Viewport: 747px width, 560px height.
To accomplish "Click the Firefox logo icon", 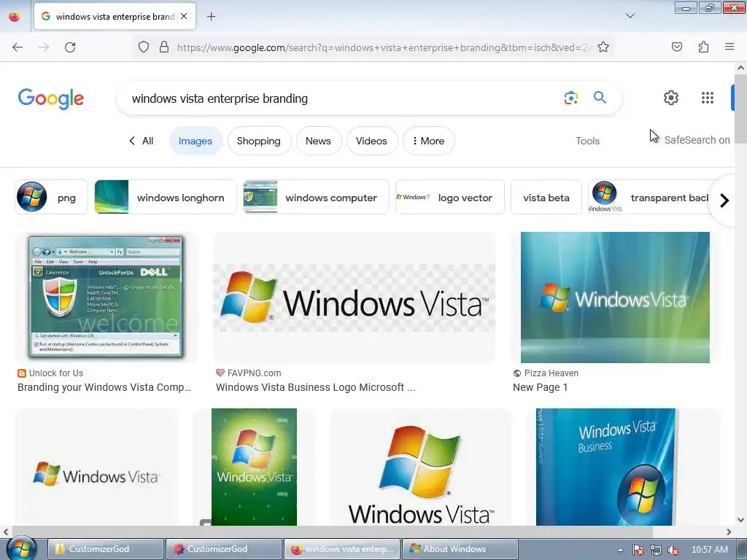I will [15, 16].
